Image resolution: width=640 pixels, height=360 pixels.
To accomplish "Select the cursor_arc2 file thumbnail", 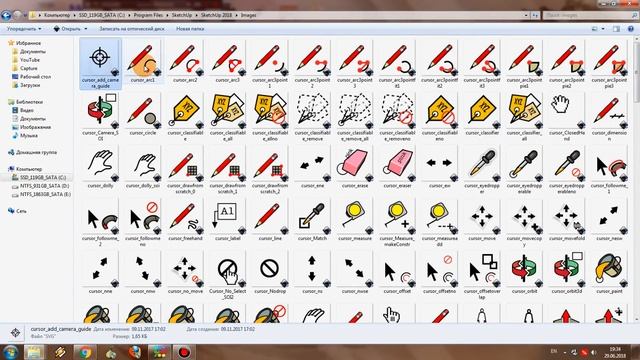I will click(185, 59).
